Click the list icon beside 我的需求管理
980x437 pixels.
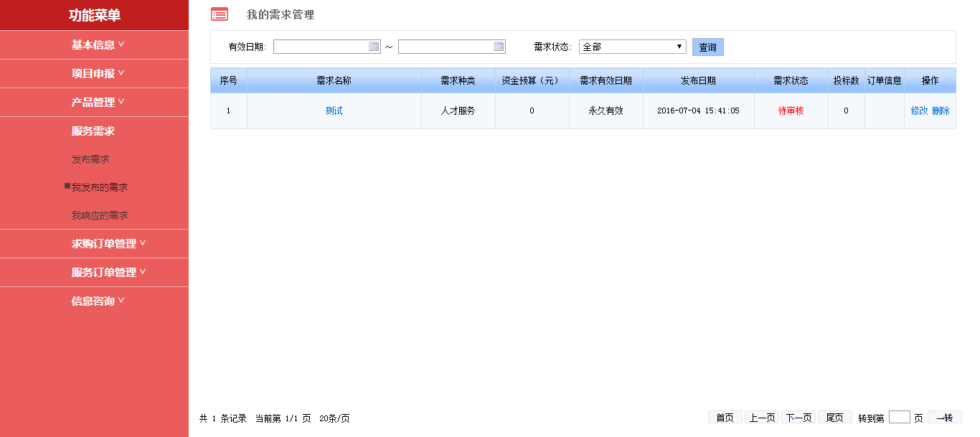[220, 14]
